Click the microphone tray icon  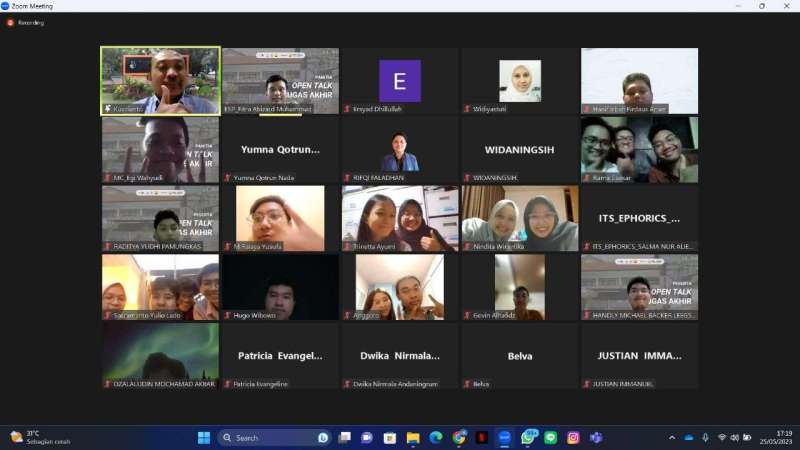(x=705, y=438)
